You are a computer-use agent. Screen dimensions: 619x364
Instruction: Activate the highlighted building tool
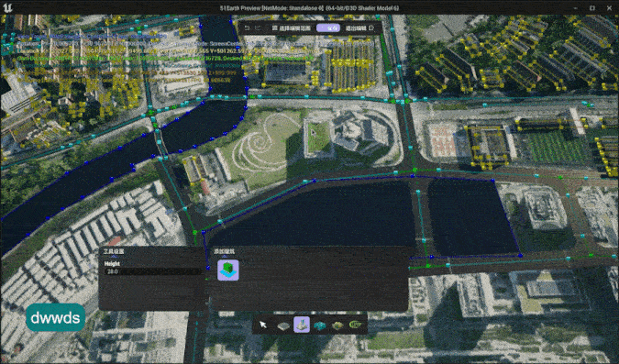coord(302,325)
